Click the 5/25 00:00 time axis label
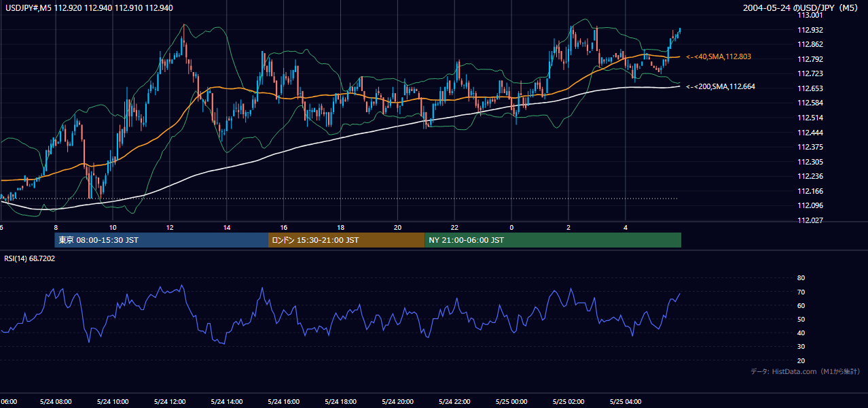The height and width of the screenshot is (408, 868). point(511,401)
